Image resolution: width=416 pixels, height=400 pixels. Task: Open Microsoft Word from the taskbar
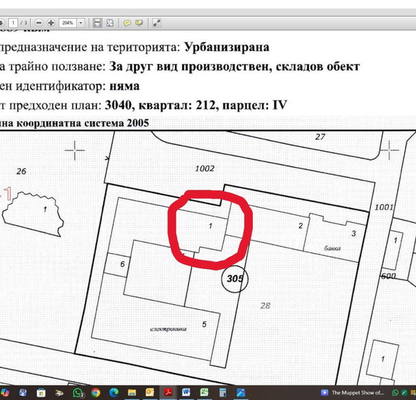pyautogui.click(x=186, y=392)
